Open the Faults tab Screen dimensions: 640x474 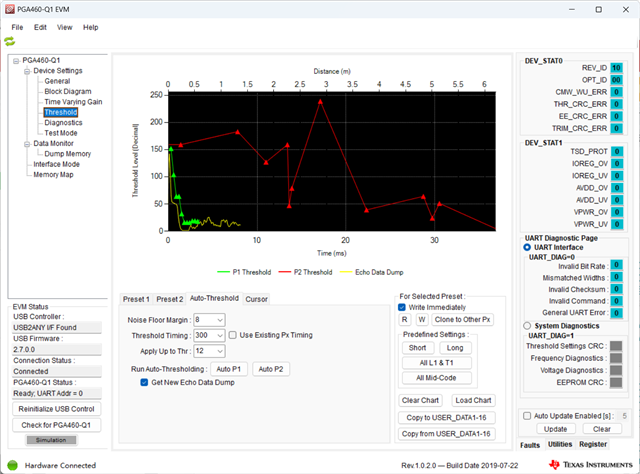530,445
